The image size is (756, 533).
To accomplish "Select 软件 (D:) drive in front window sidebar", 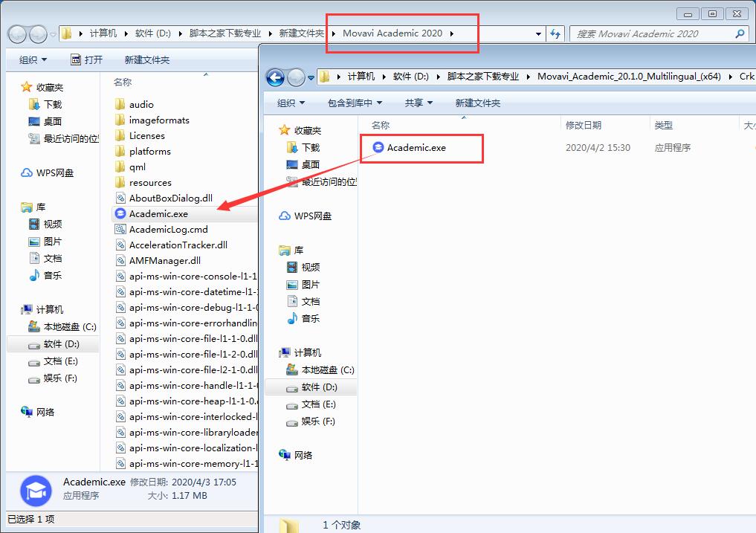I will click(311, 387).
